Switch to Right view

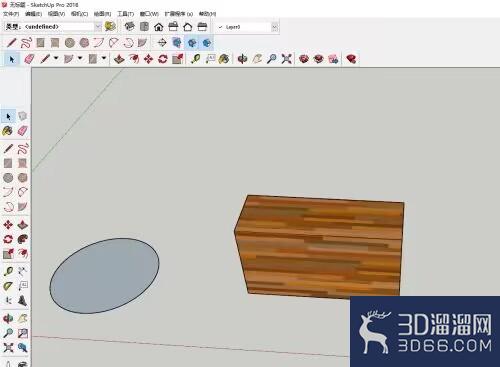click(x=173, y=26)
